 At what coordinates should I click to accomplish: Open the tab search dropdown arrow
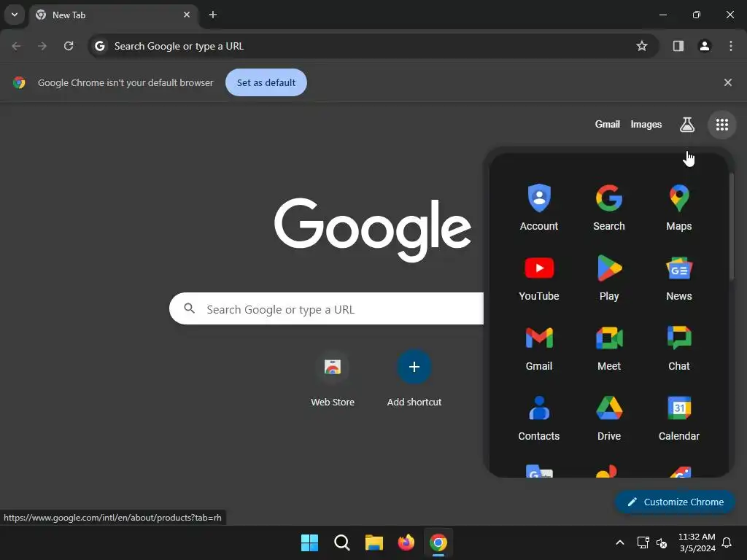15,15
